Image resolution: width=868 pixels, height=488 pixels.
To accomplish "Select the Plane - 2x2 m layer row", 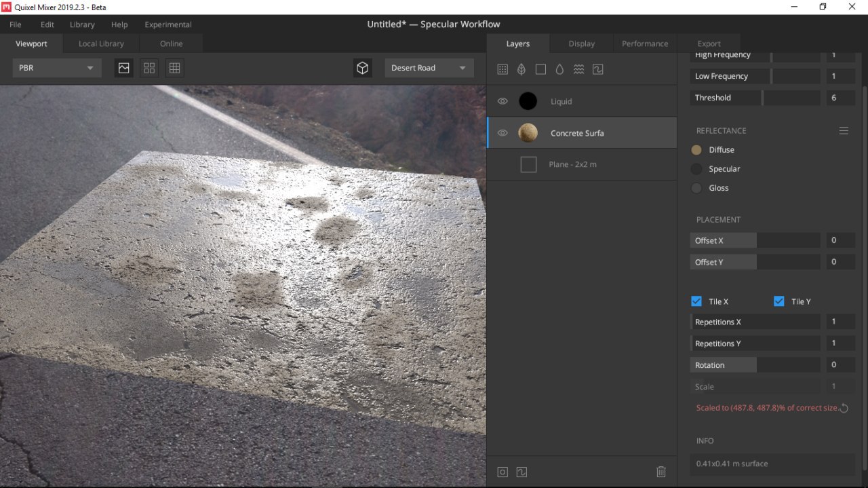I will (x=582, y=164).
